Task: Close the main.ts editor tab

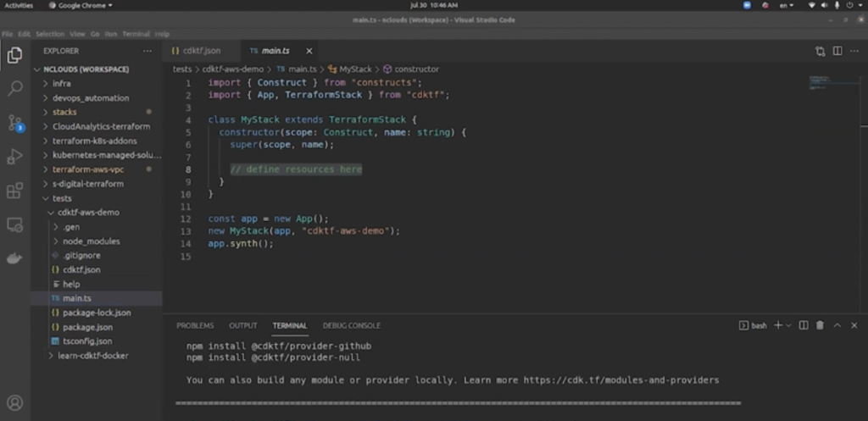Action: 309,51
